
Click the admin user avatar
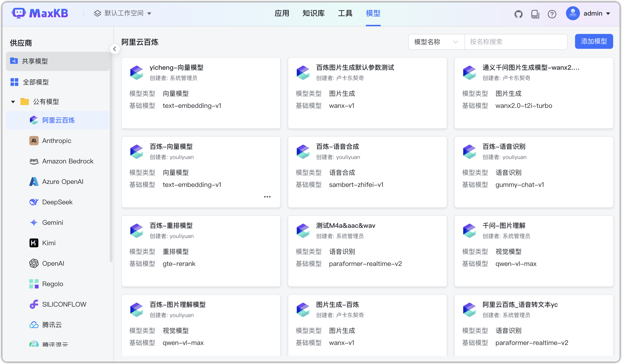tap(573, 13)
